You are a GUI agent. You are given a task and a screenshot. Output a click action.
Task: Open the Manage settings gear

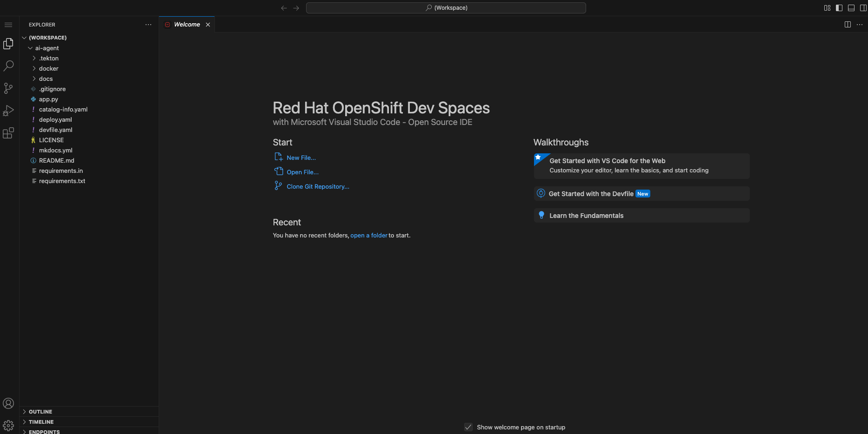pyautogui.click(x=8, y=425)
